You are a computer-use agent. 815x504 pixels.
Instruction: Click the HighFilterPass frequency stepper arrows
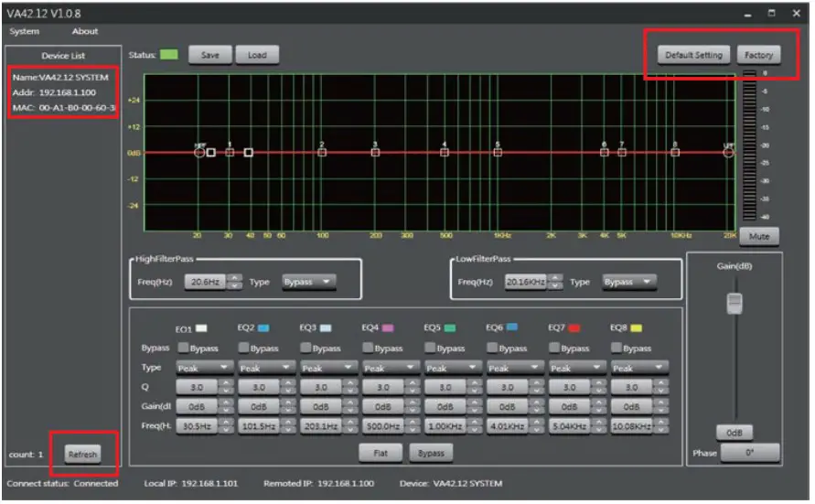[235, 282]
